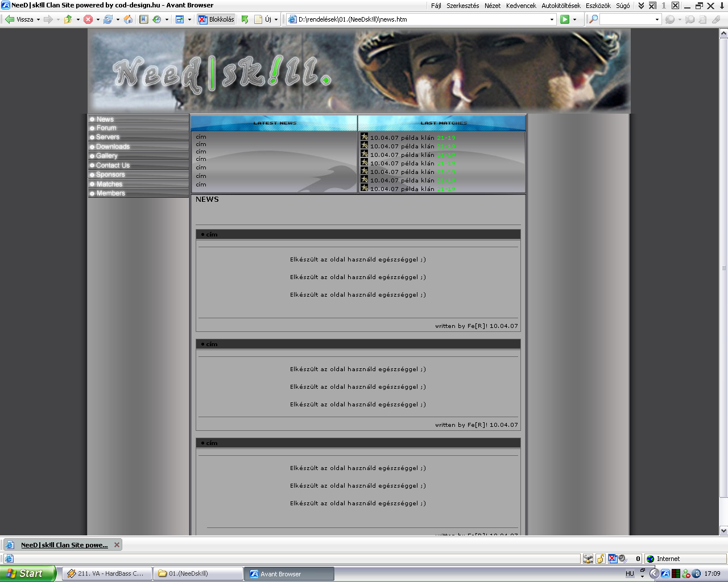This screenshot has width=728, height=582.
Task: Open the Autokitöltések menu
Action: [x=561, y=6]
